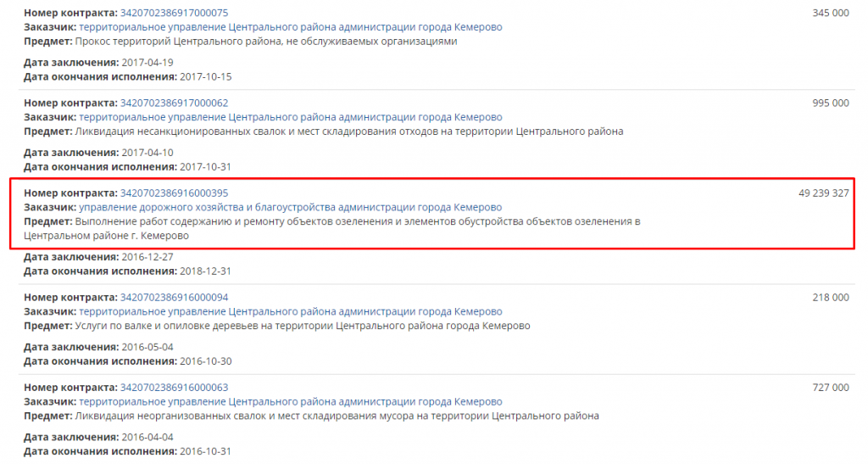Click the 49 239 327 contract amount

click(x=823, y=193)
